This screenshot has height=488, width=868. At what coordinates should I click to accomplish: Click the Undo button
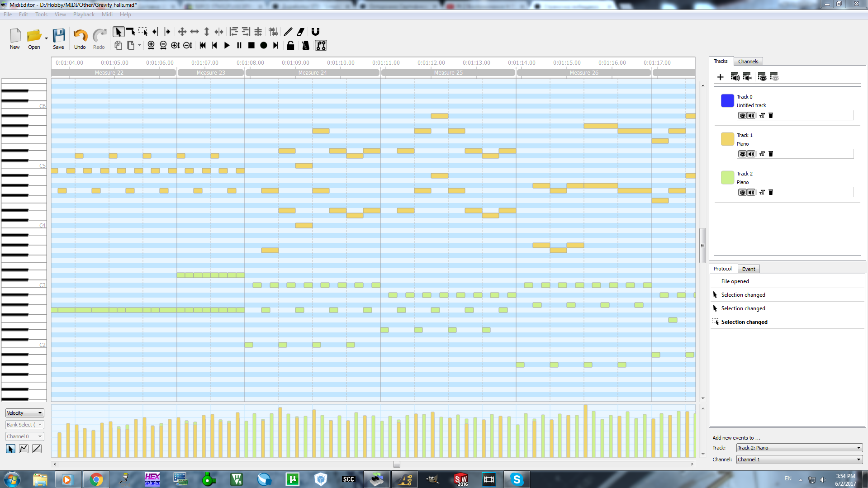80,39
